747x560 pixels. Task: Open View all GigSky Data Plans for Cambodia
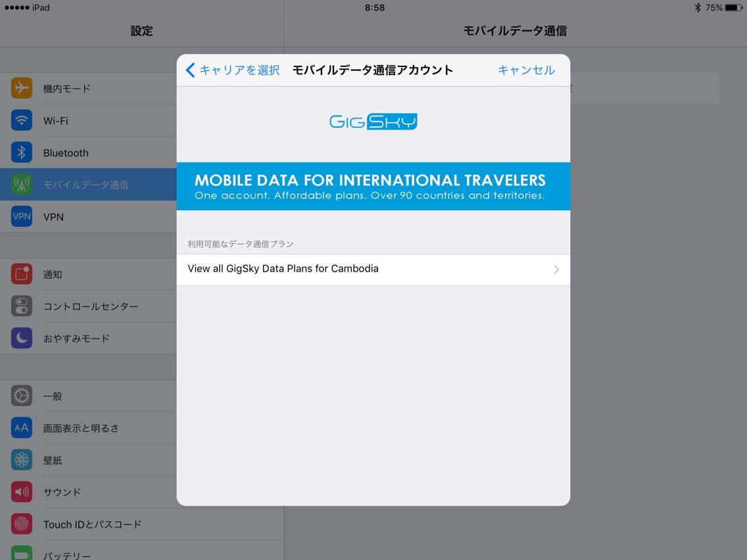(373, 269)
